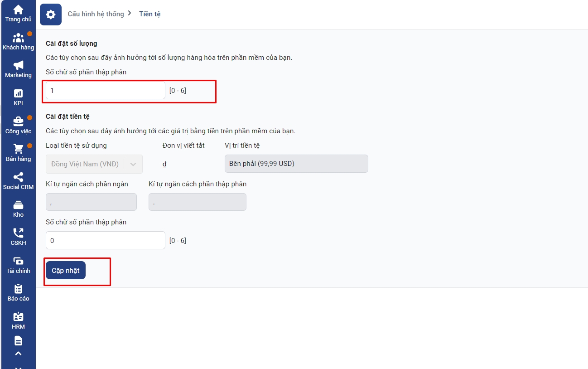
Task: Go to the Công việc briefcase icon
Action: click(x=18, y=122)
